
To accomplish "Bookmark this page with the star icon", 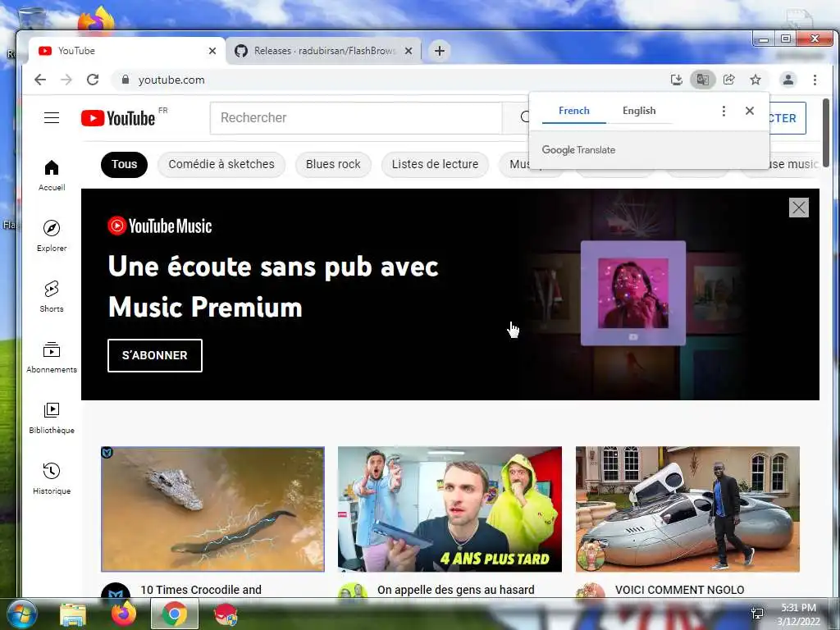I will click(756, 80).
